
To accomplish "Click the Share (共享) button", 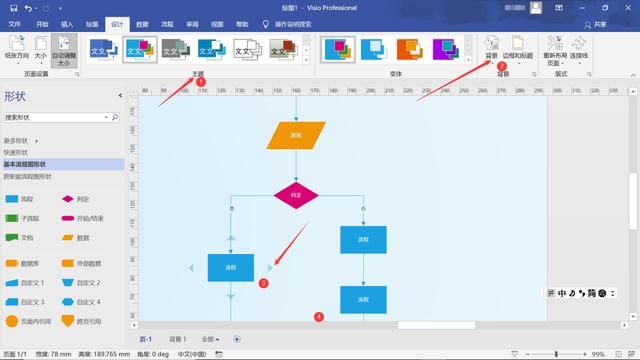I will (596, 25).
